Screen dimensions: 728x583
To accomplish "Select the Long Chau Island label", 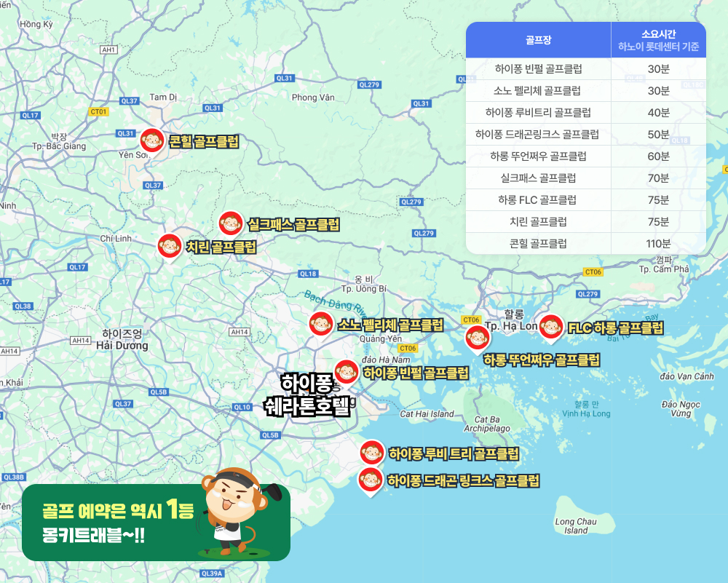I will pyautogui.click(x=576, y=526).
